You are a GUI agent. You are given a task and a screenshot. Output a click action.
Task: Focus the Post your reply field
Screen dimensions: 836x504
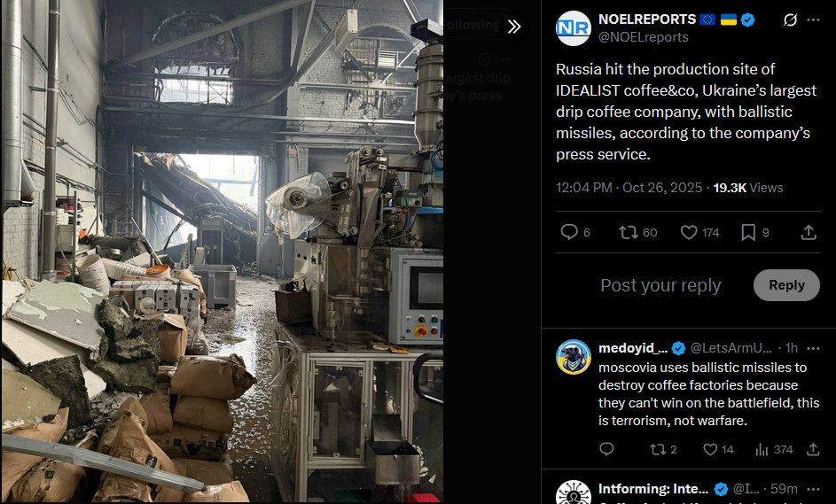coord(660,285)
